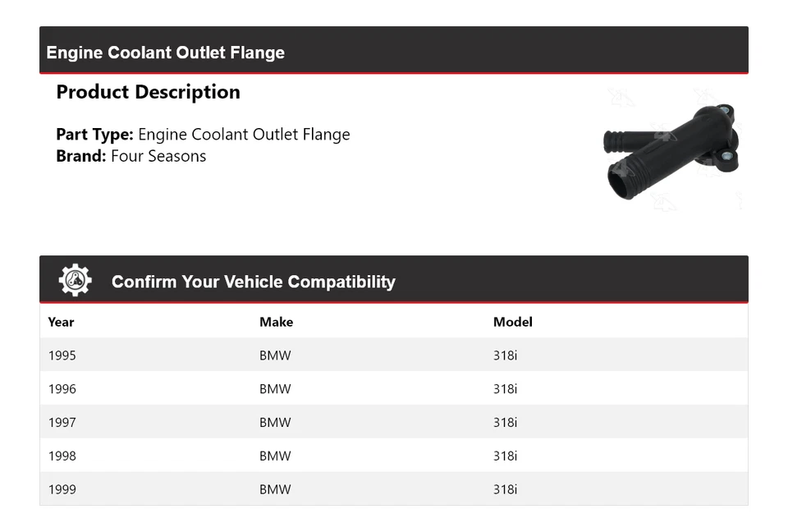
Task: Click BMW make in the 1999 row
Action: [x=275, y=489]
